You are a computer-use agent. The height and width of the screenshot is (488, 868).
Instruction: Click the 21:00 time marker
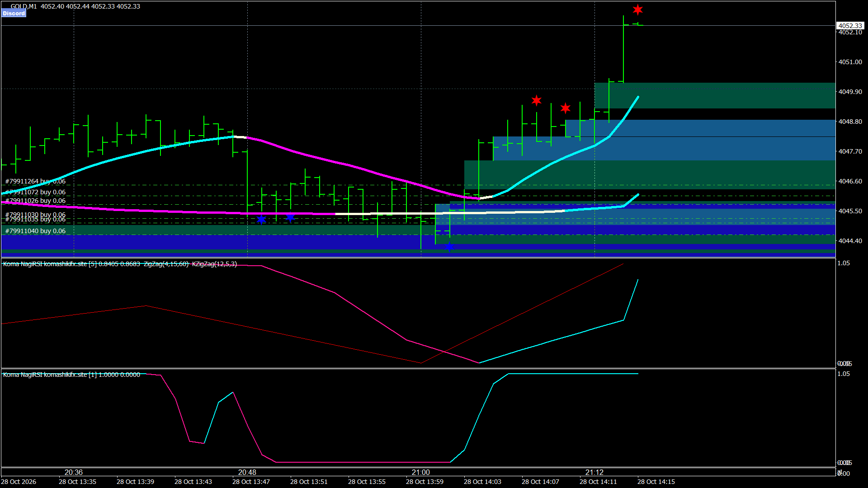[421, 472]
